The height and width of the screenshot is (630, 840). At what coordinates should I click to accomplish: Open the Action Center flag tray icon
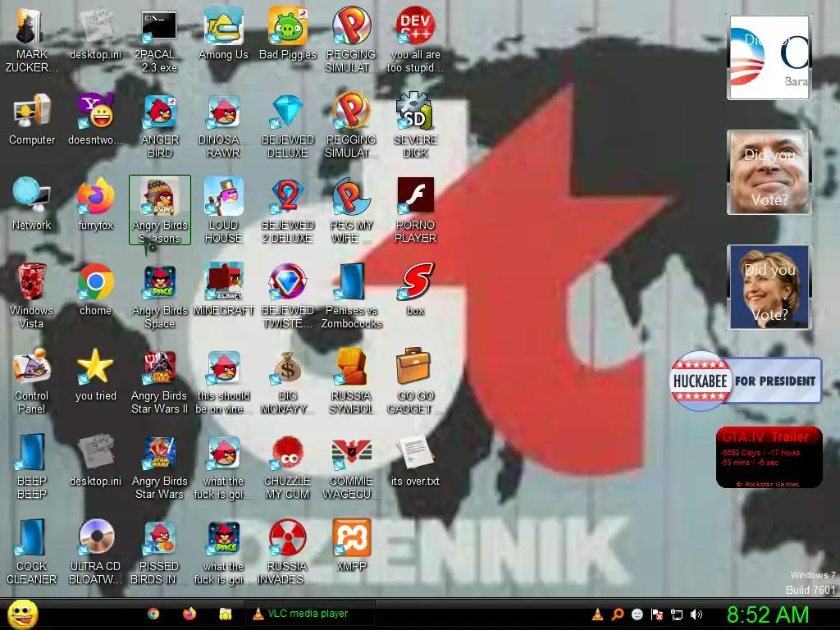pyautogui.click(x=657, y=614)
